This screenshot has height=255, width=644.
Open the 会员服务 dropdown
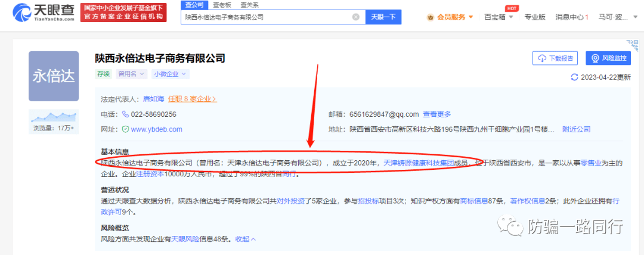coord(456,17)
